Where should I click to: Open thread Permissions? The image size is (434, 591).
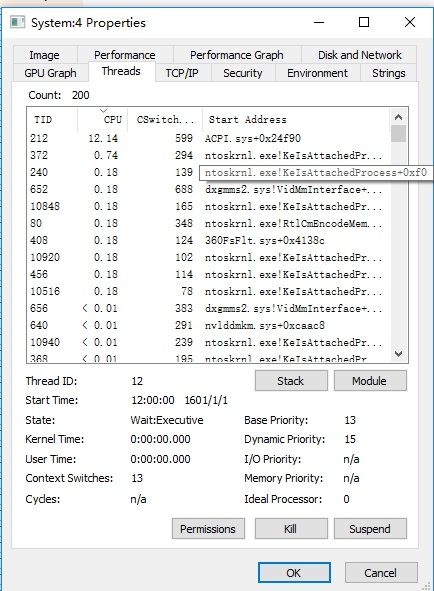(x=208, y=529)
